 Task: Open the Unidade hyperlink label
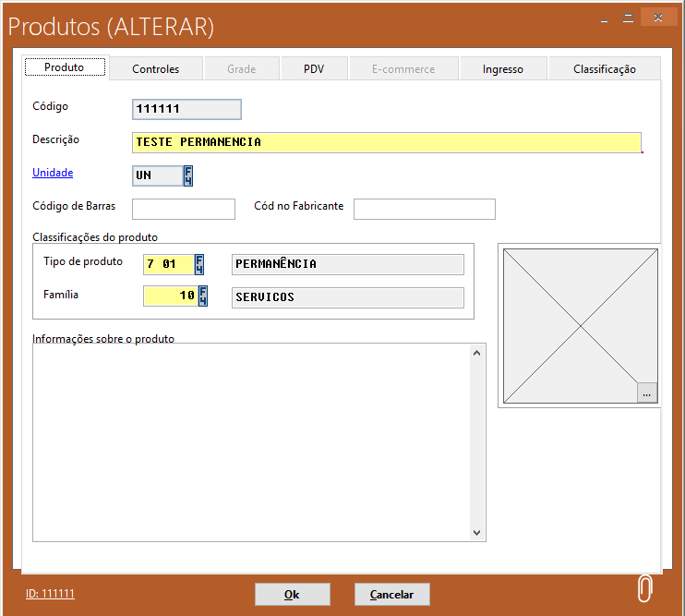[53, 173]
